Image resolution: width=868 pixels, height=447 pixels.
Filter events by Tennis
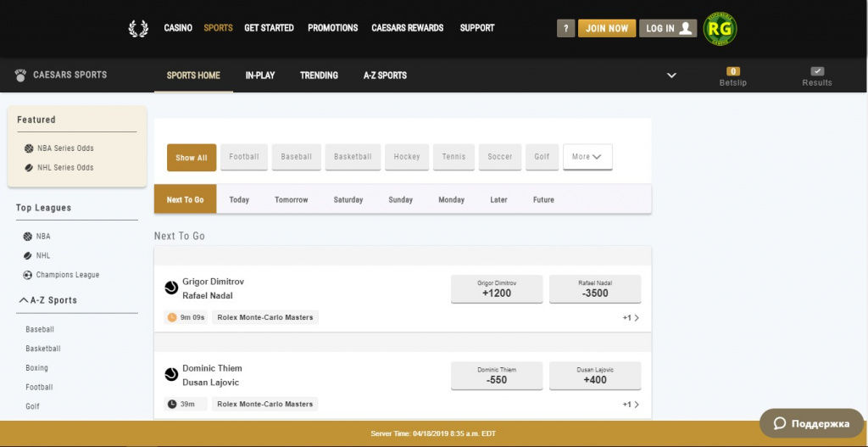coord(453,157)
